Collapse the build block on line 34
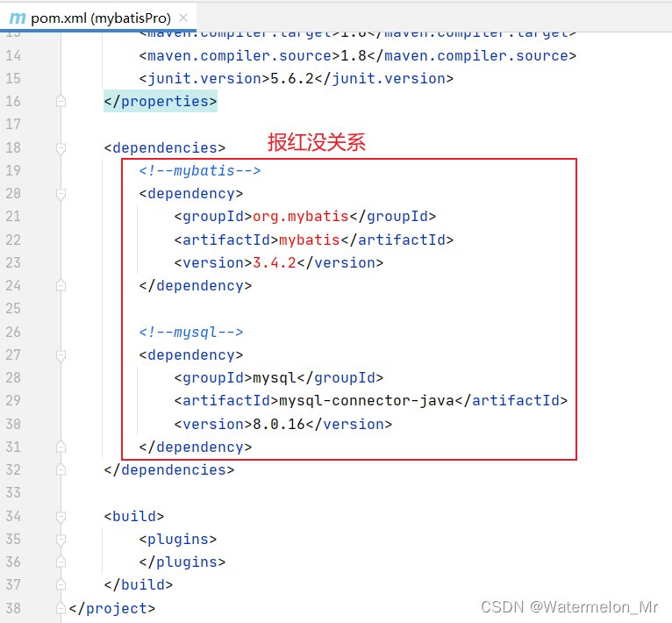 click(61, 516)
